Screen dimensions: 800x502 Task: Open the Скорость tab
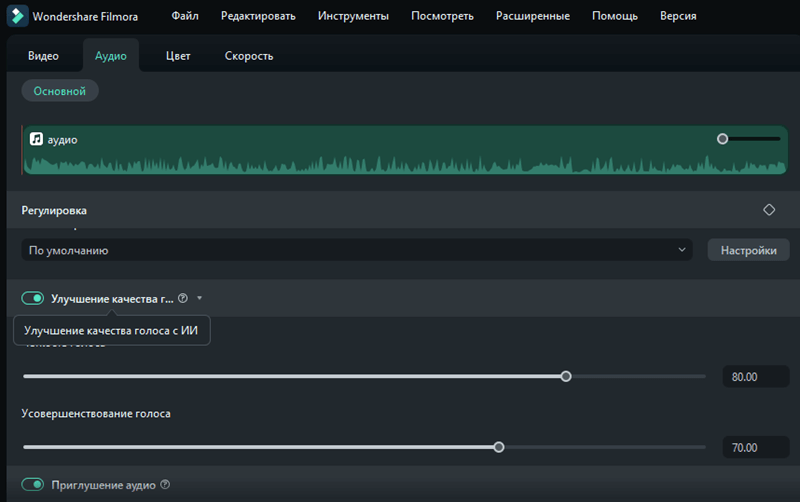[x=249, y=56]
